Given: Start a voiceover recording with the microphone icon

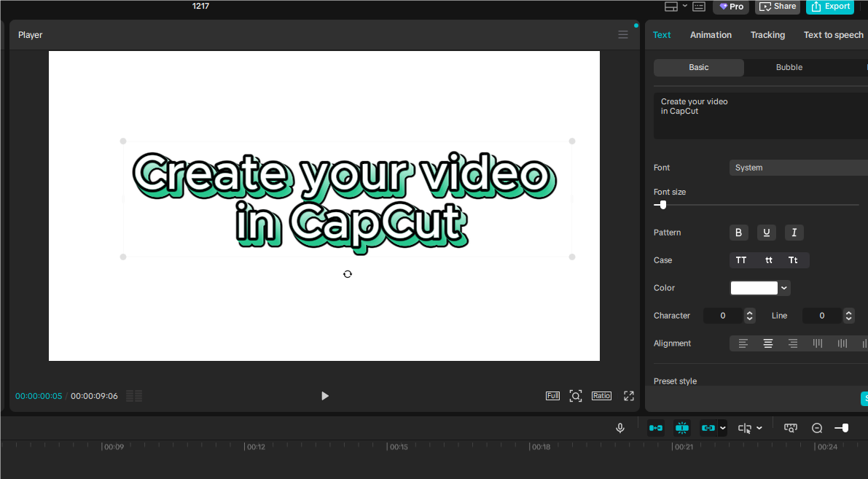Looking at the screenshot, I should (620, 428).
